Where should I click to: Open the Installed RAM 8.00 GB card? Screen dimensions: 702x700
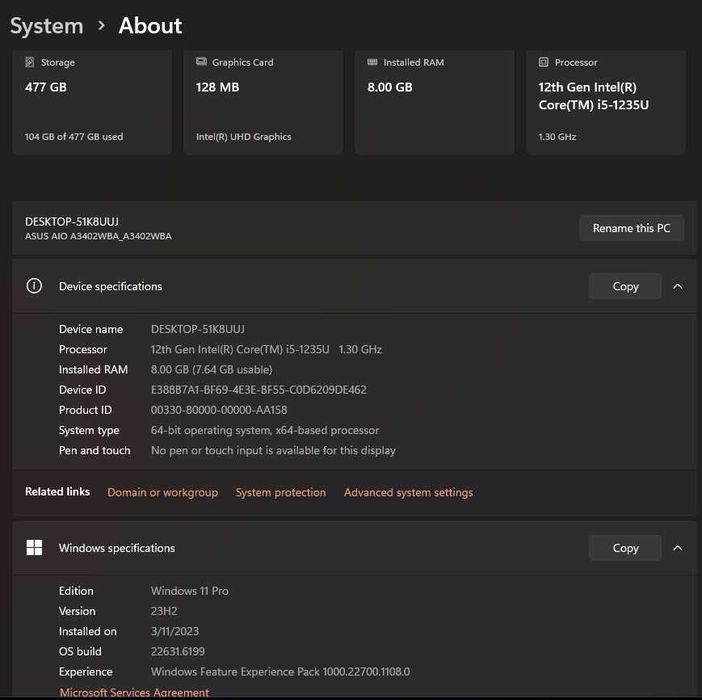tap(434, 102)
